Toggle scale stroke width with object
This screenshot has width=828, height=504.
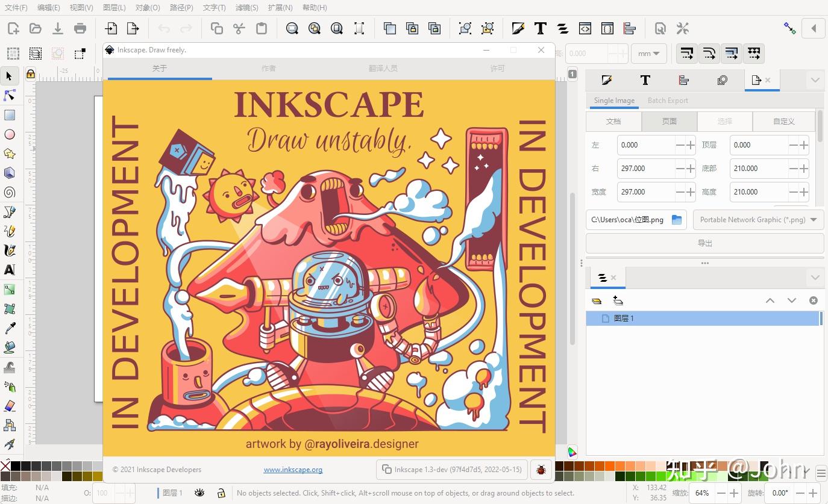point(686,53)
